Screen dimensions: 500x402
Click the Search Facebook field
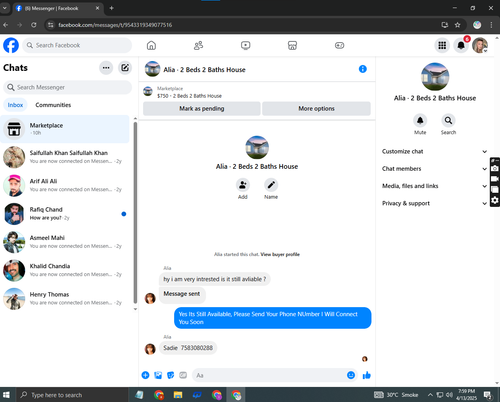[x=77, y=45]
